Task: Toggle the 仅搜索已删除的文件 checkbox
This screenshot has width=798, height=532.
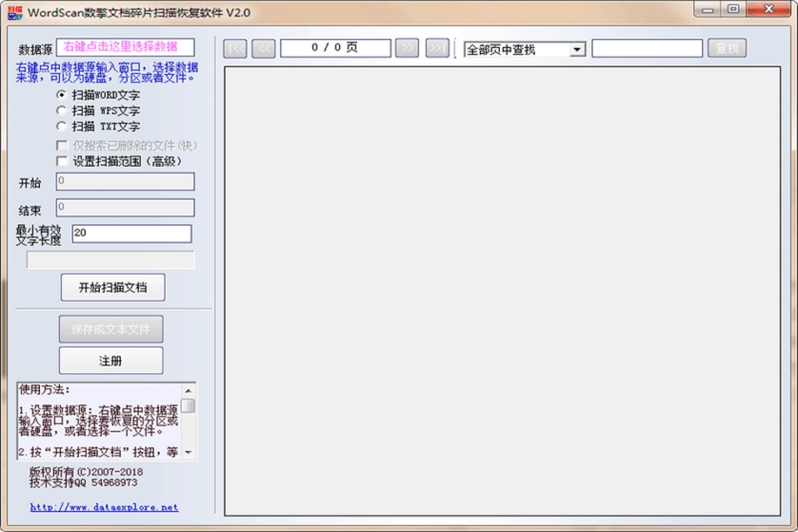Action: pos(62,145)
